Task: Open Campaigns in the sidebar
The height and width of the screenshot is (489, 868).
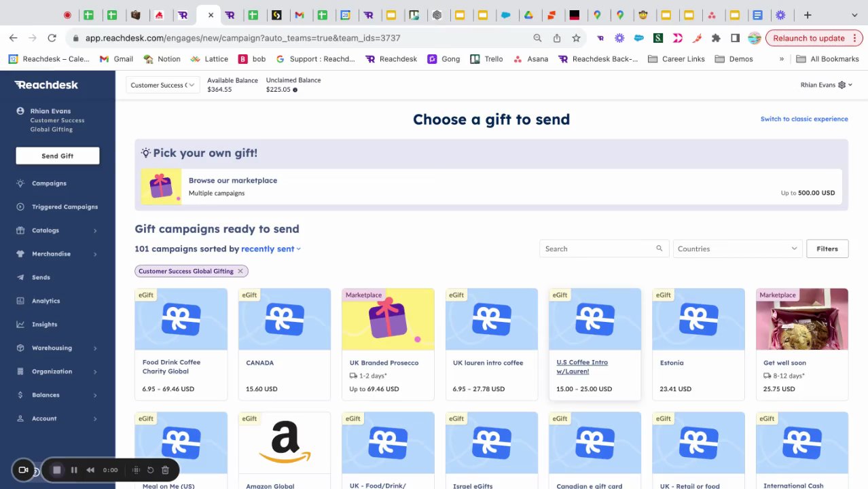Action: tap(49, 183)
